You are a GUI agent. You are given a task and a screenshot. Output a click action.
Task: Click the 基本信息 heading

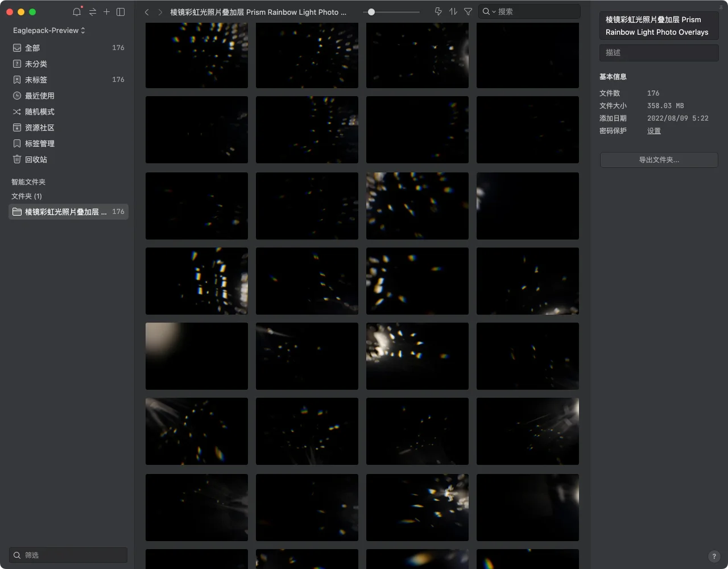click(x=613, y=77)
